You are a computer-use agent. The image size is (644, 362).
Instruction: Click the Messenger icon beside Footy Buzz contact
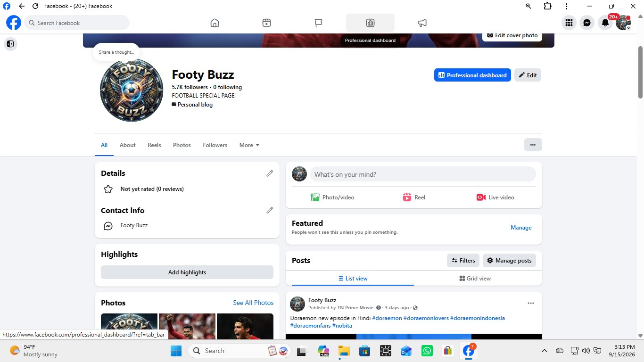click(108, 226)
